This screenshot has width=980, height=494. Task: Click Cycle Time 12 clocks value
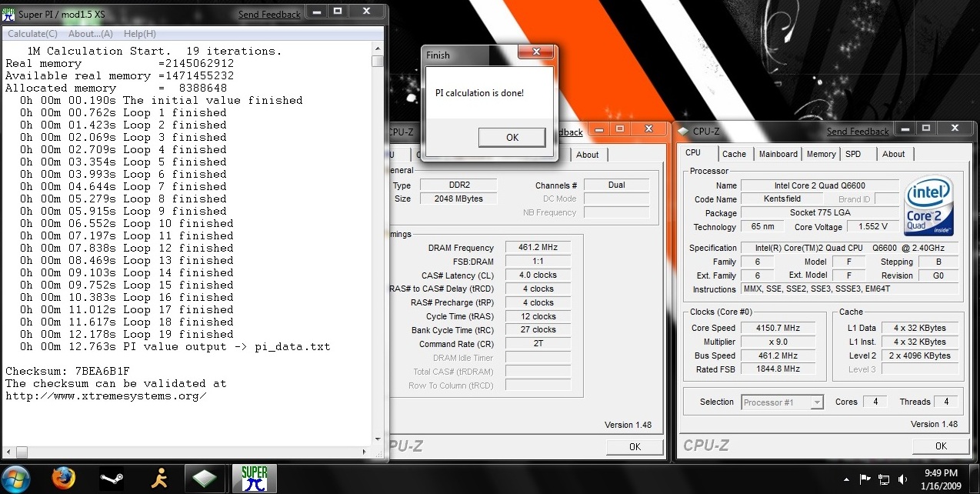[x=538, y=316]
